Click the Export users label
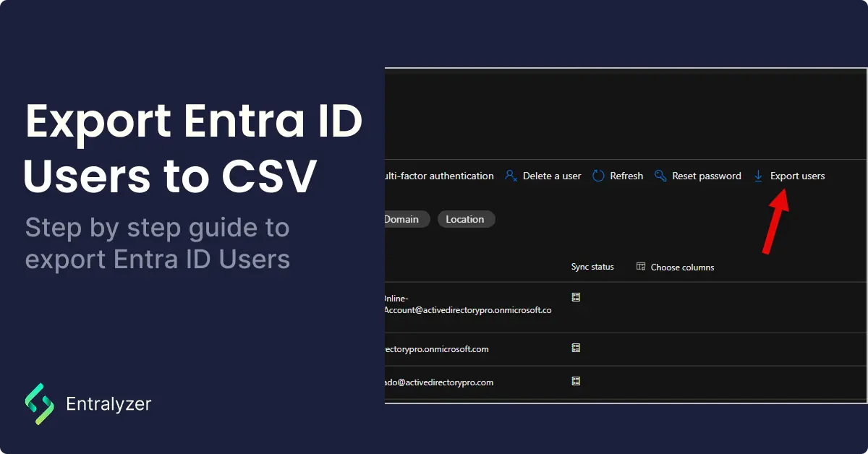Screen dimensions: 868x454 [797, 176]
